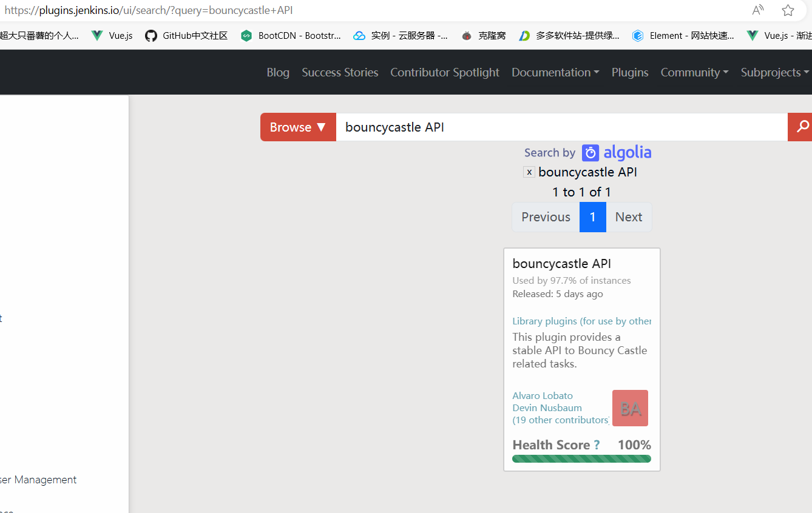
Task: Open the GitHub中文社区 bookmark
Action: [186, 36]
